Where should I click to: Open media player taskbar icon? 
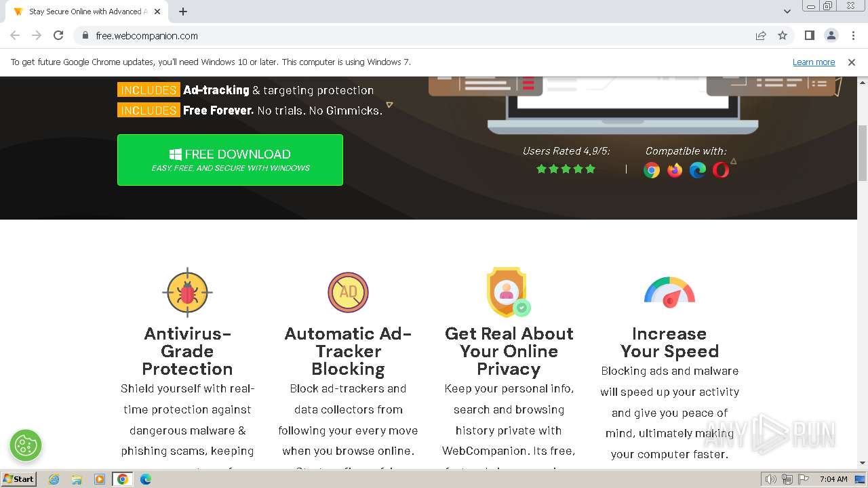100,479
